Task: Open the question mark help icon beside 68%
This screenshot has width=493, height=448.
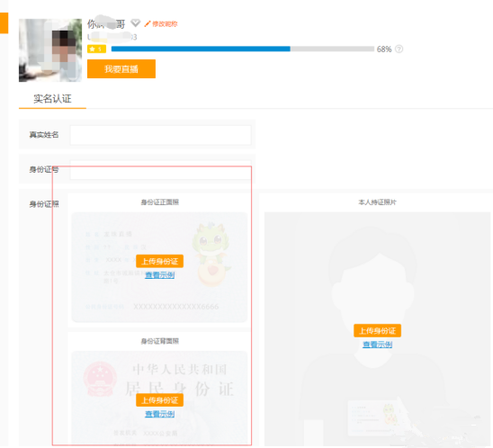Action: [399, 49]
